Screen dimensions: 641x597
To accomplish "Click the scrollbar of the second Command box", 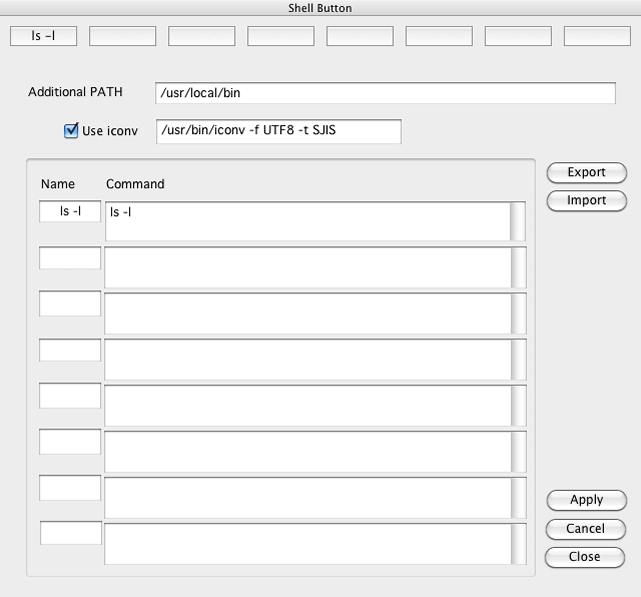I will (x=519, y=267).
